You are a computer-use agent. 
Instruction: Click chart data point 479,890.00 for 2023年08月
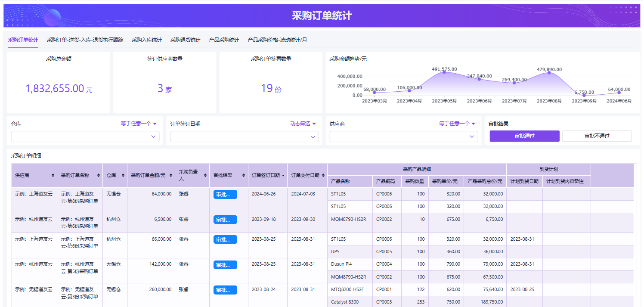549,72
